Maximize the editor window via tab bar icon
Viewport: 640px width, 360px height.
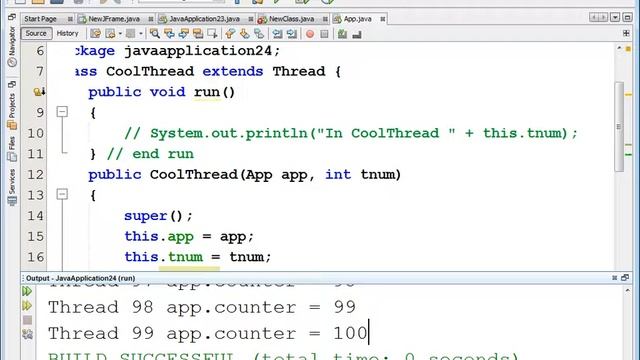[x=628, y=17]
